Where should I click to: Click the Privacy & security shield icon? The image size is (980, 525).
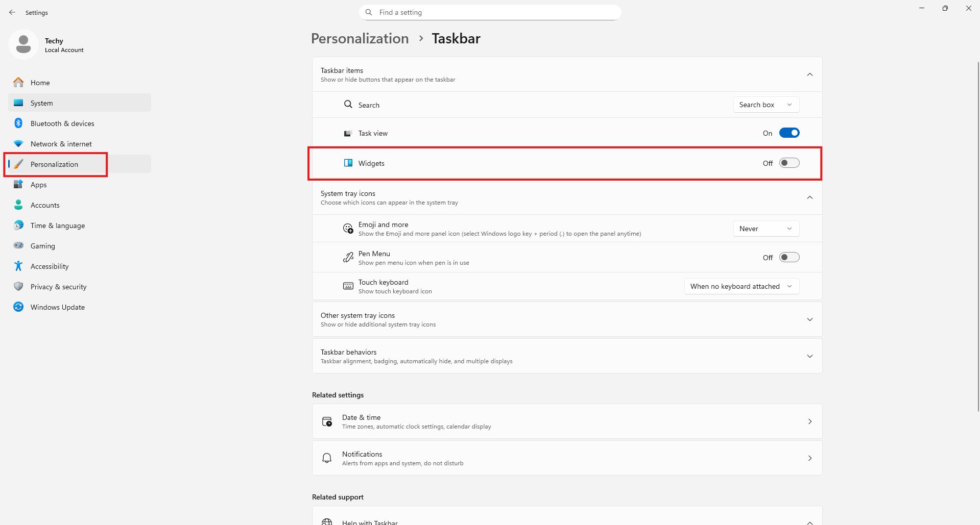point(18,287)
